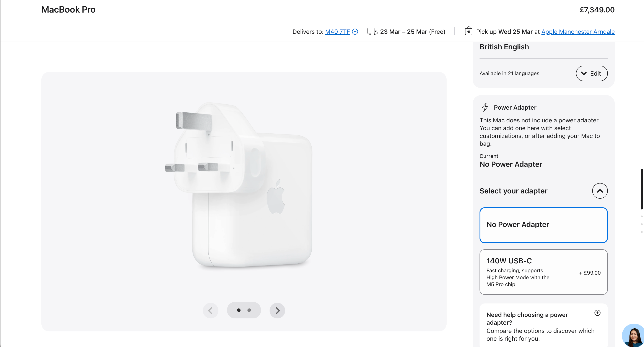Expand keyboard language options with Edit
The width and height of the screenshot is (644, 347).
coord(592,73)
